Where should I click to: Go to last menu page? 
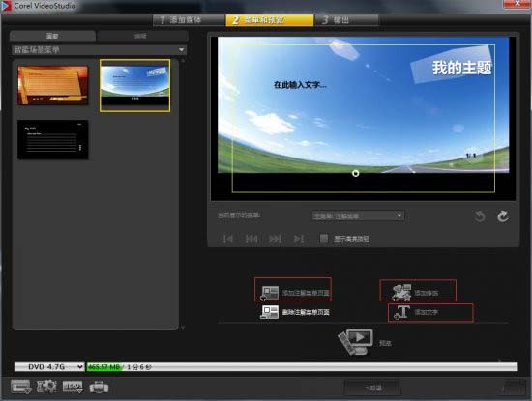[x=299, y=239]
